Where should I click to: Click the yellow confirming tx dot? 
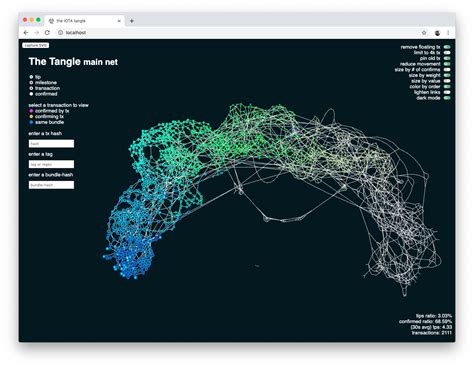(x=31, y=117)
